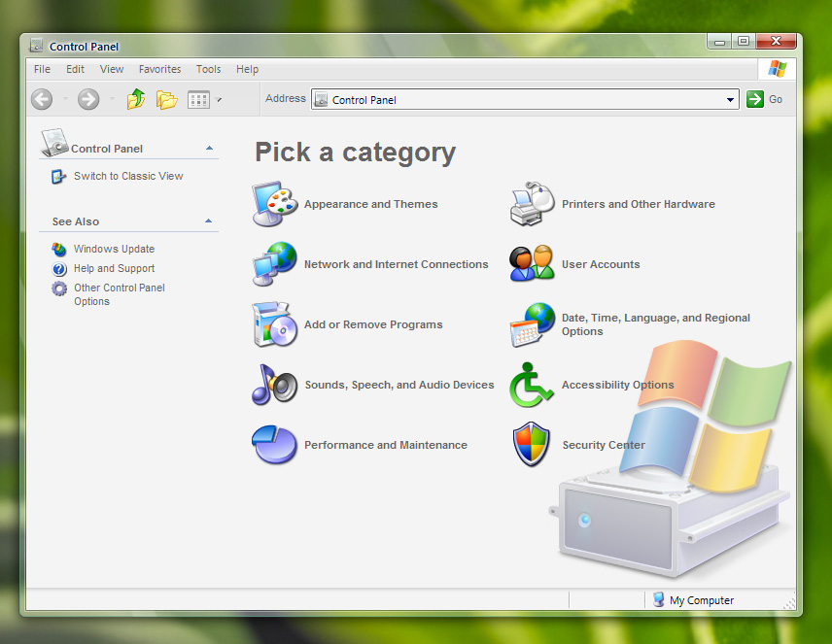Toggle the Folders pane toolbar button

coord(166,99)
